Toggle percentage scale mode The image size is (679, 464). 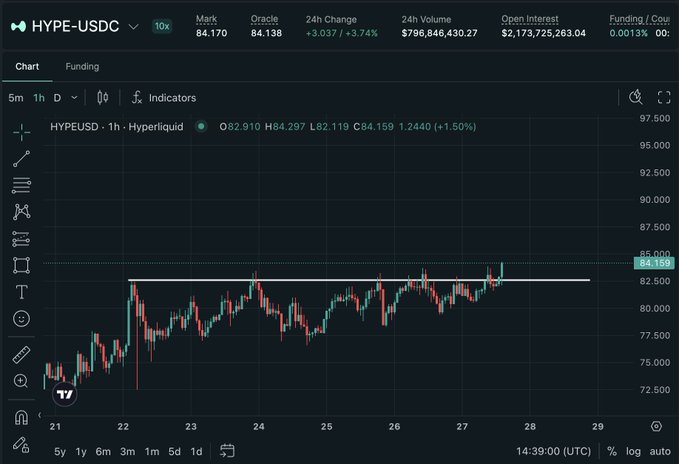pos(611,451)
